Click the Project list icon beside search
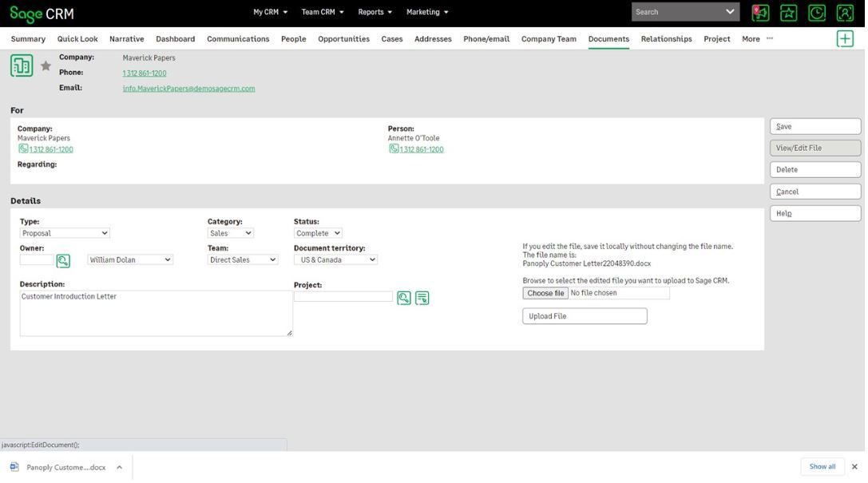The height and width of the screenshot is (483, 868). tap(422, 299)
